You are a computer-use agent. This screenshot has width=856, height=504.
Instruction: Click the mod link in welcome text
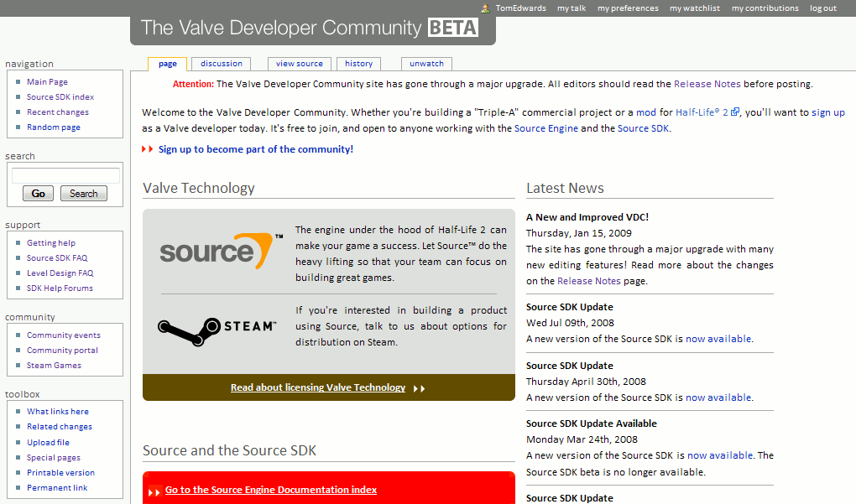point(646,112)
